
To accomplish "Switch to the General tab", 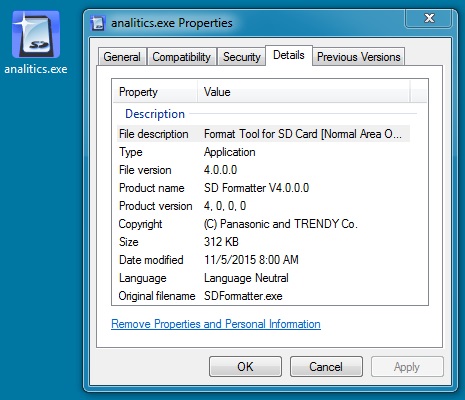I will pos(122,57).
